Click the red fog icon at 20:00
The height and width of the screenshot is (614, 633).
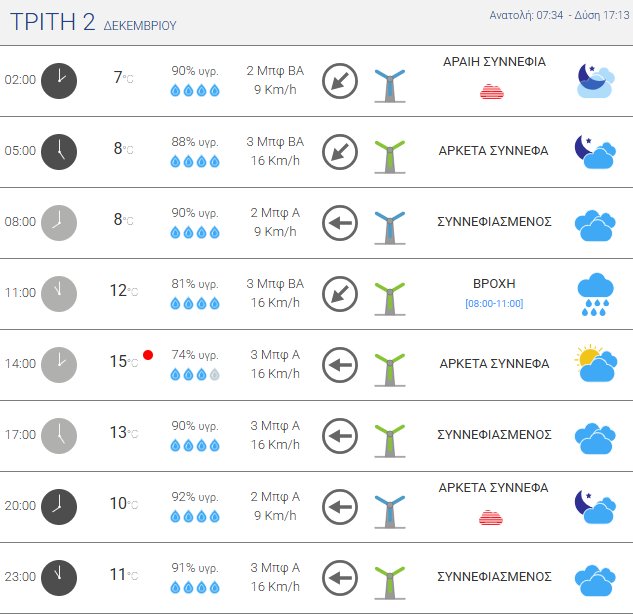click(491, 516)
